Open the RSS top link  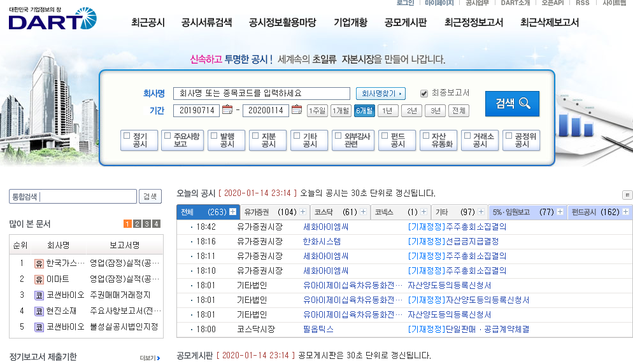pyautogui.click(x=583, y=3)
